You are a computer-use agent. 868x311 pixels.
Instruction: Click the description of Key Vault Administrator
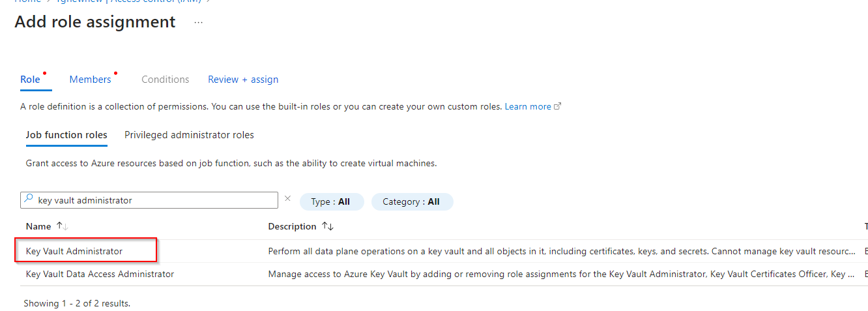tap(560, 251)
